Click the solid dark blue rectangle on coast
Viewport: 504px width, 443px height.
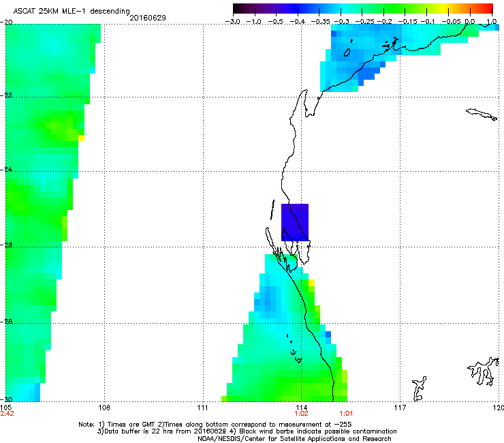pos(295,222)
